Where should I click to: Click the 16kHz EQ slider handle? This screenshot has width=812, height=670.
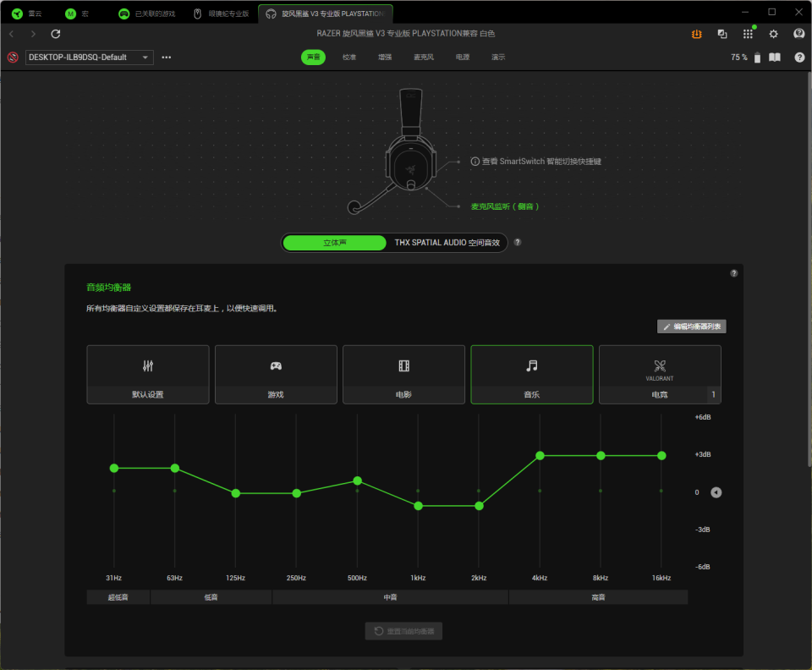coord(661,456)
